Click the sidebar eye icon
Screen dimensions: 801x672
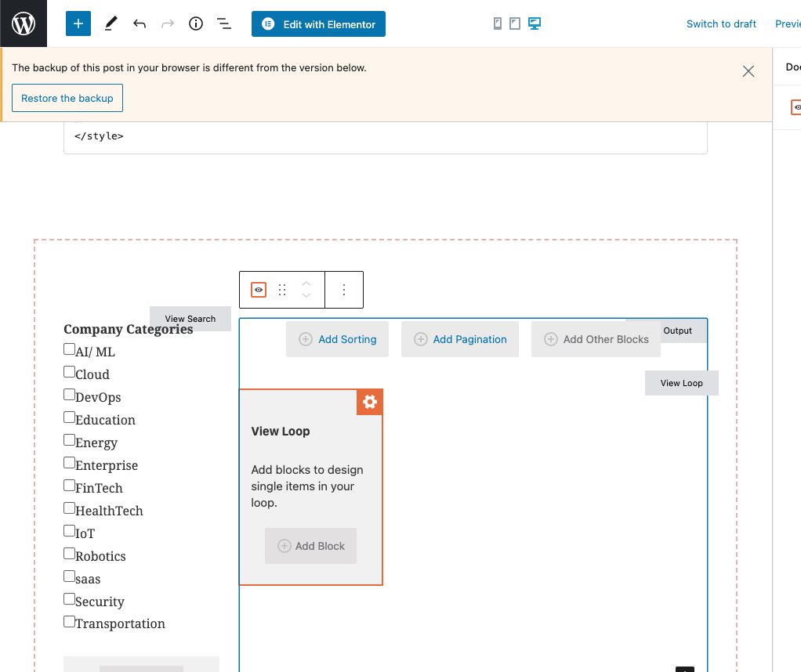pyautogui.click(x=797, y=107)
